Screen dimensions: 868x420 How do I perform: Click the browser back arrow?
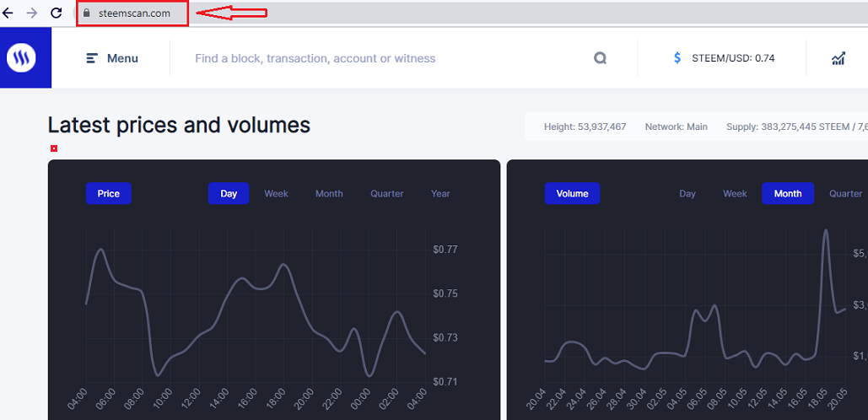click(x=8, y=13)
